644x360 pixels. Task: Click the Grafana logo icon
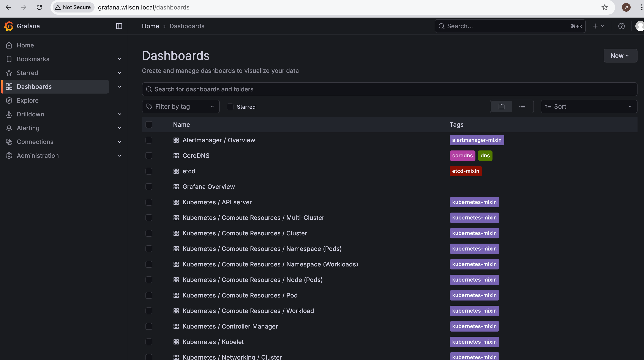[9, 26]
